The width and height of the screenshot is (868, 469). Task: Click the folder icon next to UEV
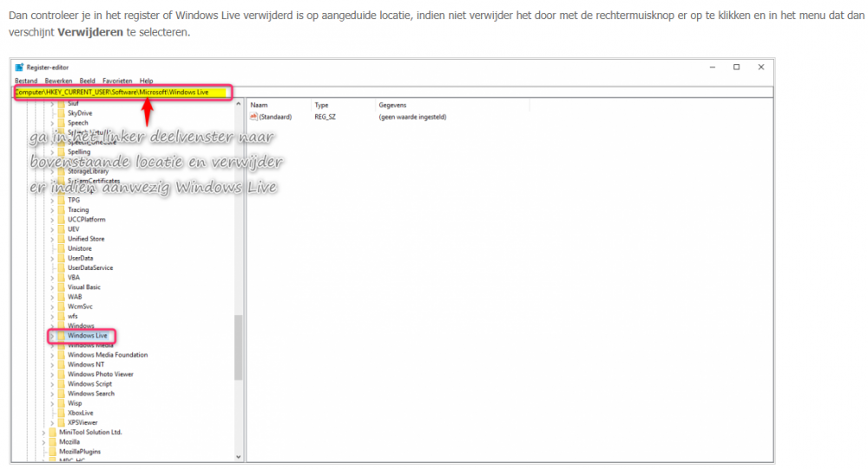click(x=62, y=229)
